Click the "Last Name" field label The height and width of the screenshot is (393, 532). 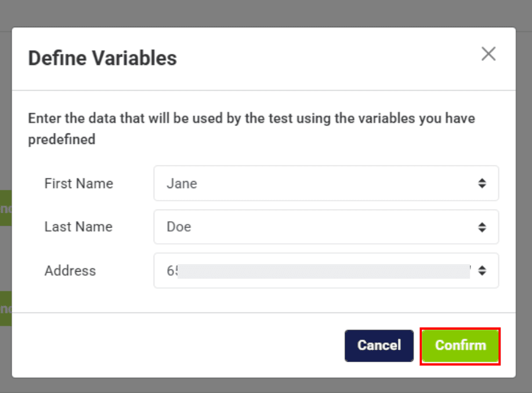pyautogui.click(x=78, y=227)
